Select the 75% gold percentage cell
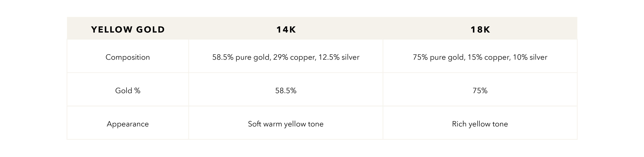This screenshot has height=157, width=644. tap(480, 90)
